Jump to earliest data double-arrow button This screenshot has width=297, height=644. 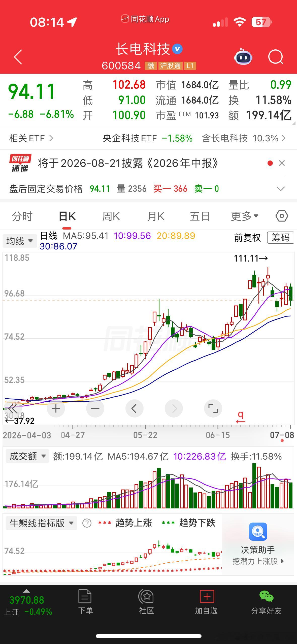(13, 408)
